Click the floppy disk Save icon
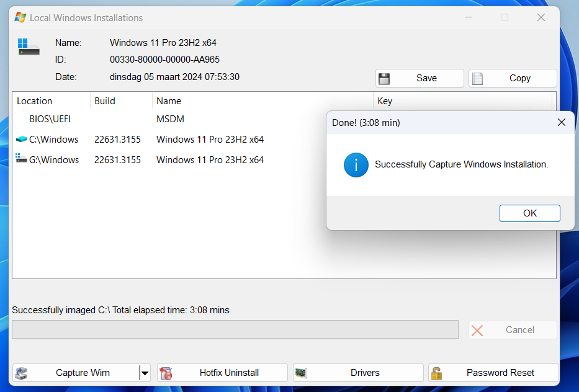The width and height of the screenshot is (579, 392). 384,79
